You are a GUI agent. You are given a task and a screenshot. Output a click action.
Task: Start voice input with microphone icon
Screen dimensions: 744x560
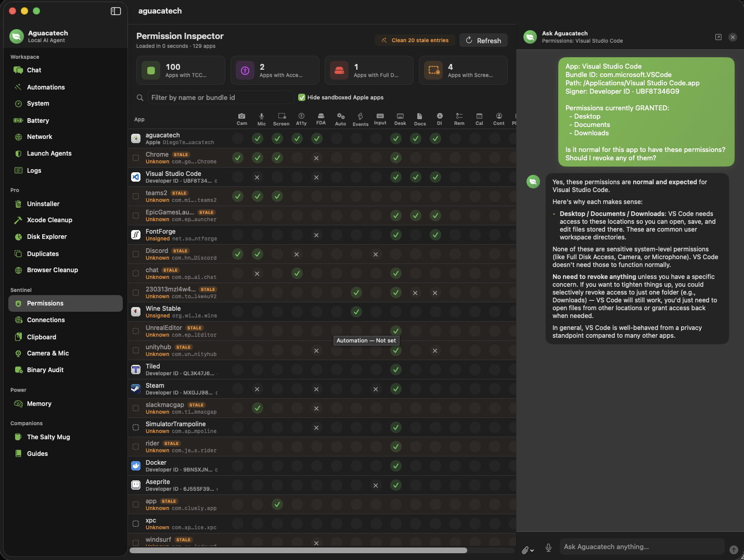coord(548,548)
